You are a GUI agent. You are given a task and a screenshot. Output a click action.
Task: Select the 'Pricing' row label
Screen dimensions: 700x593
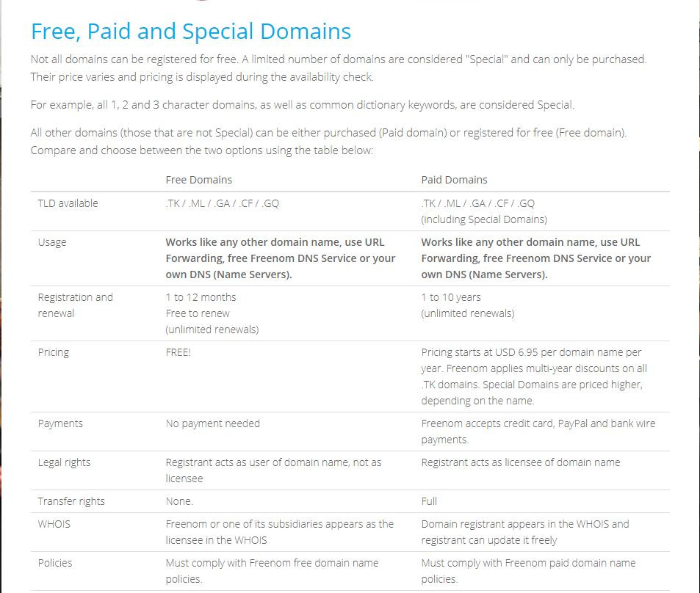[54, 352]
